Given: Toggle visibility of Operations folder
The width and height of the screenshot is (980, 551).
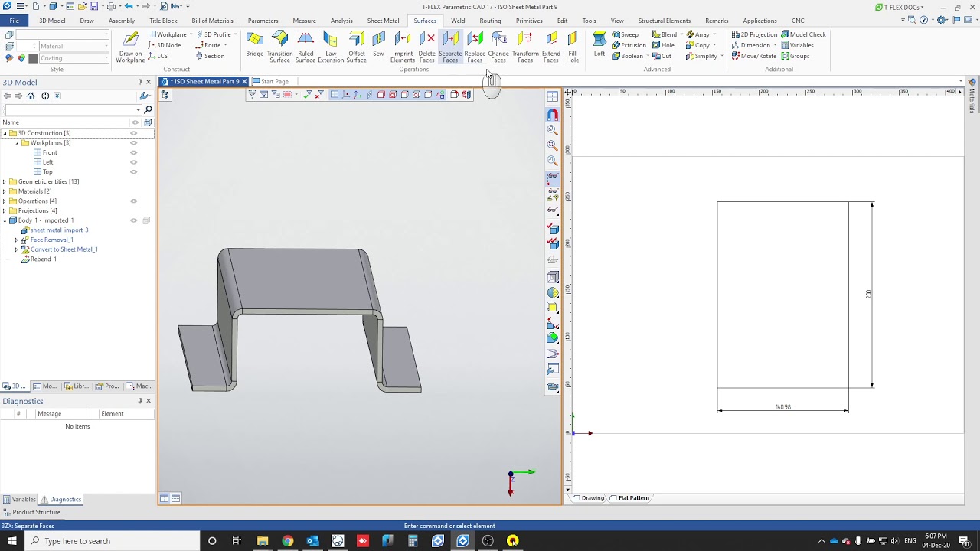Looking at the screenshot, I should pos(134,201).
